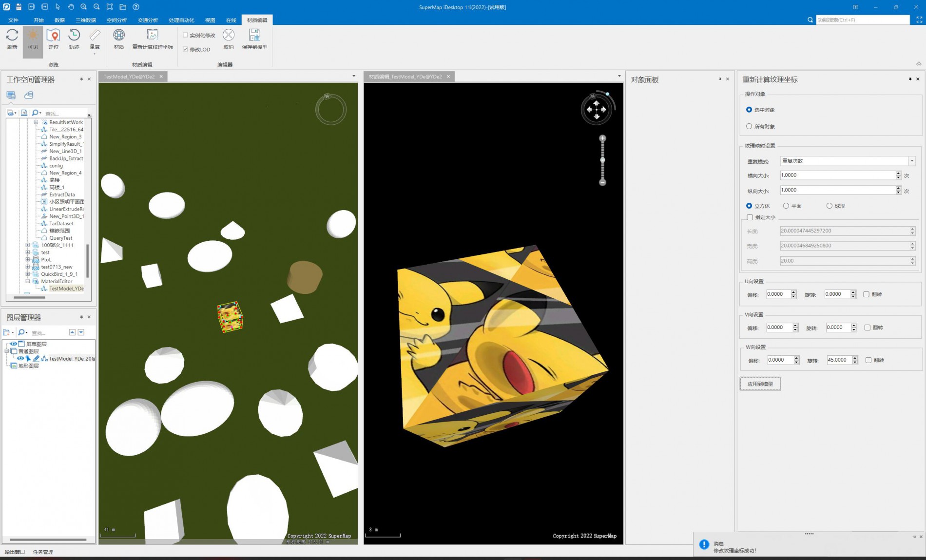Expand the QuickBird_1_9_1 tree node

coord(28,274)
